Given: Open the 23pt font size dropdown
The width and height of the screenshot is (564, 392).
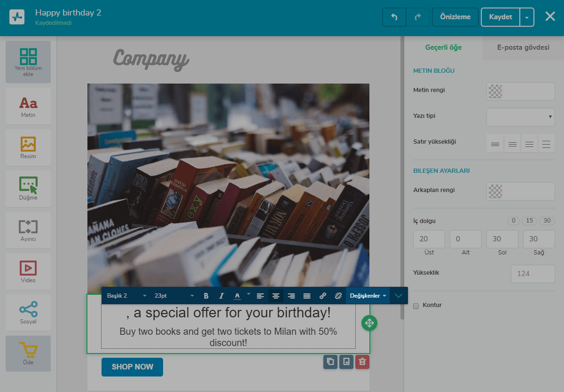Looking at the screenshot, I should (x=174, y=296).
